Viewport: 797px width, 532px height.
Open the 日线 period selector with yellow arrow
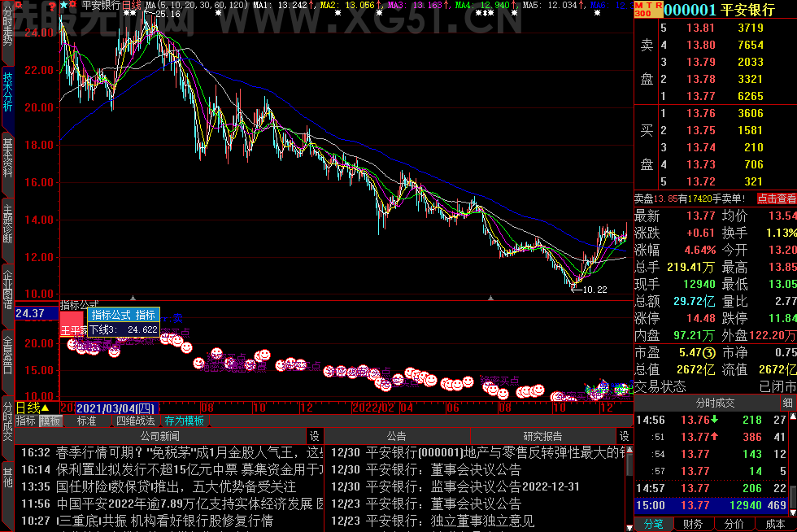[x=33, y=408]
